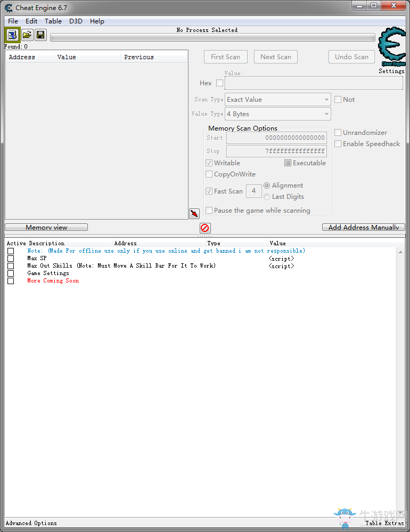
Task: Enable the Unrandomizer checkbox
Action: 338,132
